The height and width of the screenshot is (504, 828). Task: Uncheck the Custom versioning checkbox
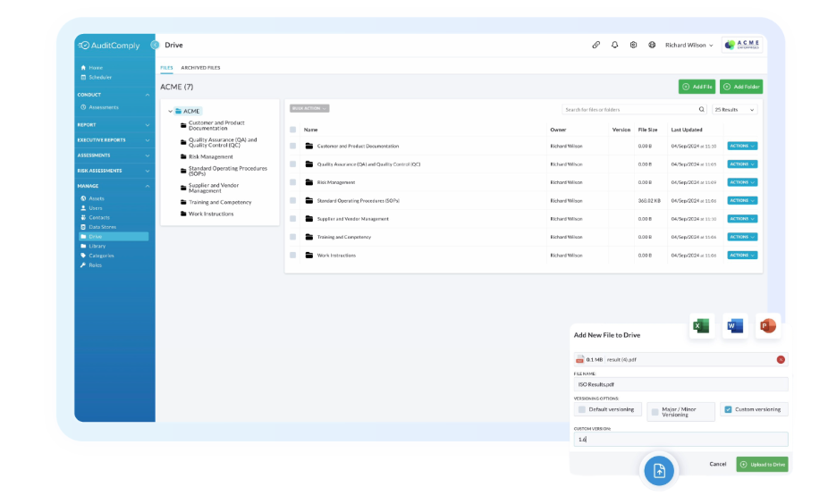click(728, 409)
